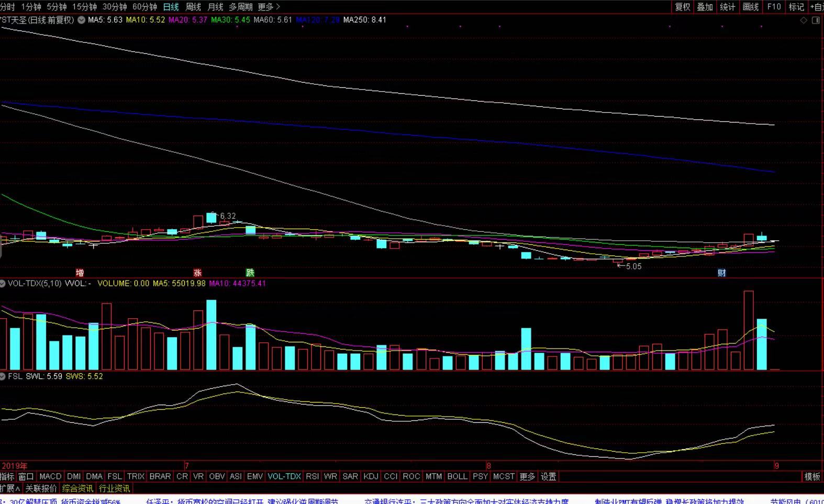
Task: Expand the VOL-TDX indicator dropdown arrow
Action: coord(3,283)
